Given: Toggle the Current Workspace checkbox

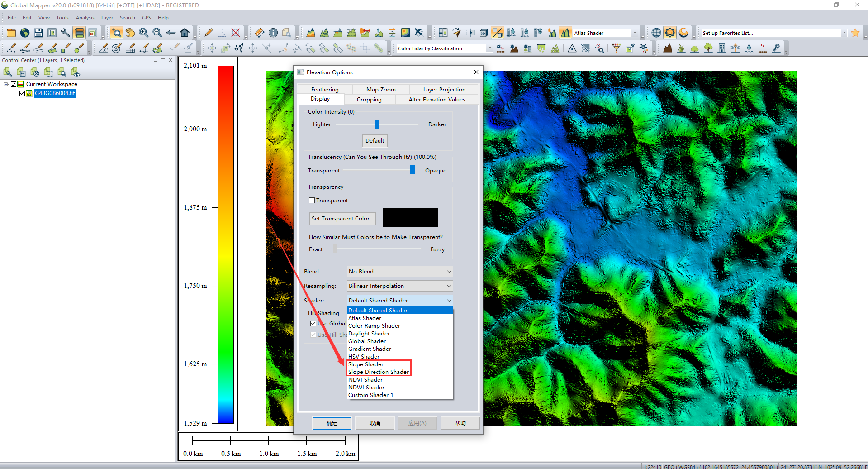Looking at the screenshot, I should (14, 84).
